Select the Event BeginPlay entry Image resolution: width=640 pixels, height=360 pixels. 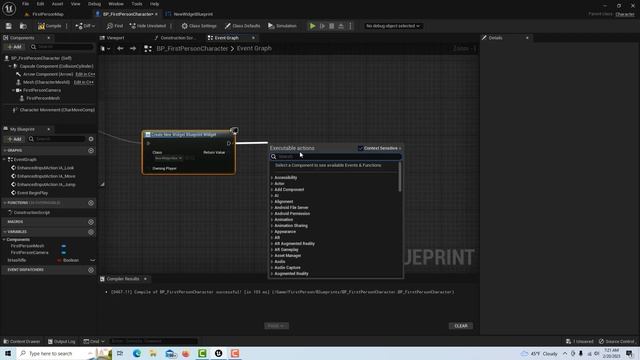tap(32, 193)
